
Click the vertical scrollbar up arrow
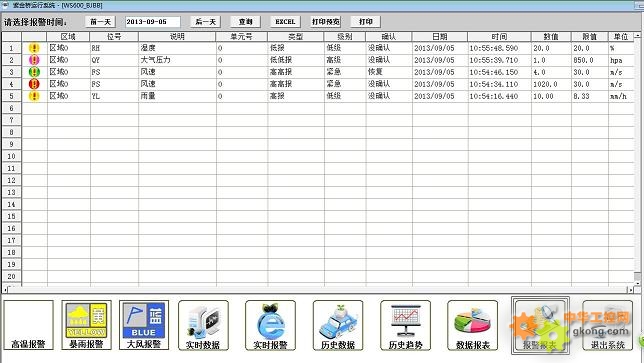click(x=637, y=36)
